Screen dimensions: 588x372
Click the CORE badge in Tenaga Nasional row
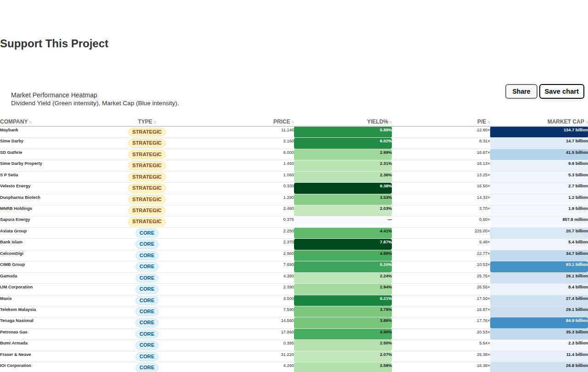[x=147, y=322]
